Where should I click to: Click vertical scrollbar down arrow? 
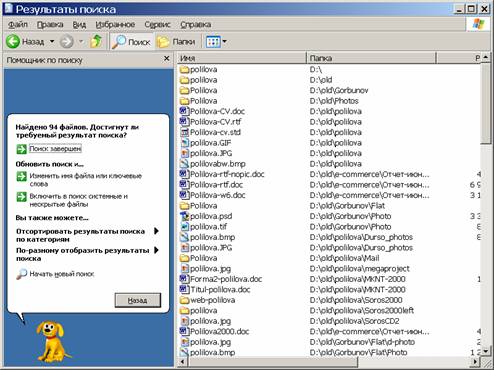coord(486,351)
